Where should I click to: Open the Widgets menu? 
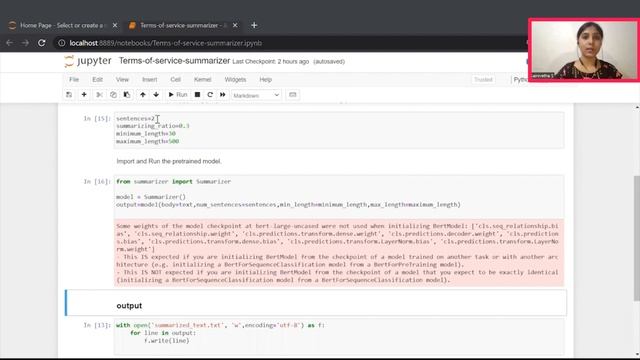pos(235,80)
